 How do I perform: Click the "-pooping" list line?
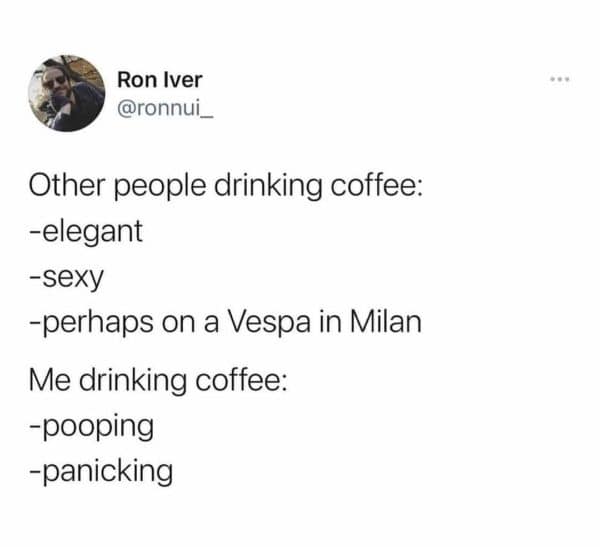tap(91, 427)
